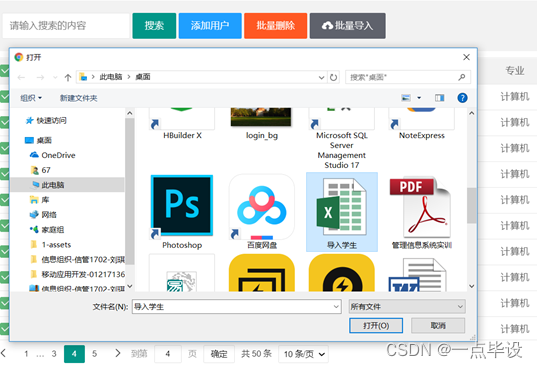The width and height of the screenshot is (538, 368).
Task: Click the previous page arrow
Action: 3,353
